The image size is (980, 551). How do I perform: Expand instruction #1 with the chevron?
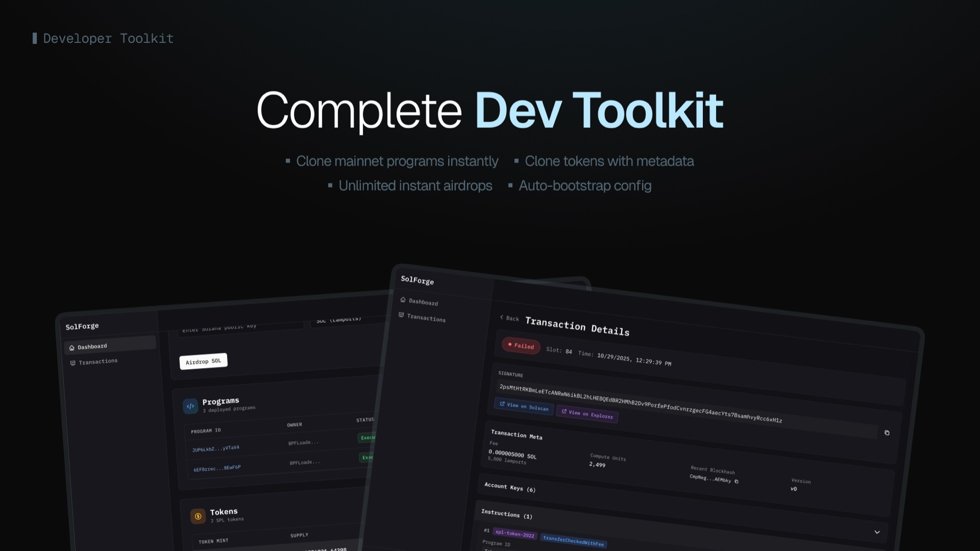877,532
